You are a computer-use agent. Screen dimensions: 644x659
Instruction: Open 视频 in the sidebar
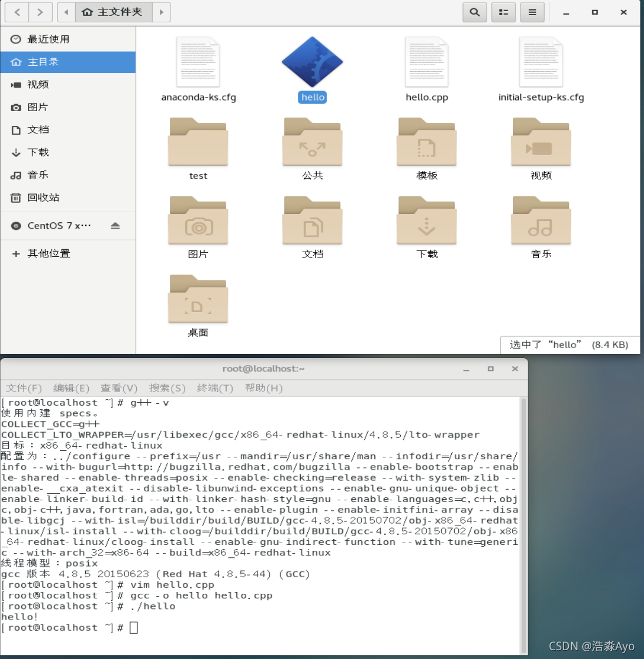coord(68,85)
